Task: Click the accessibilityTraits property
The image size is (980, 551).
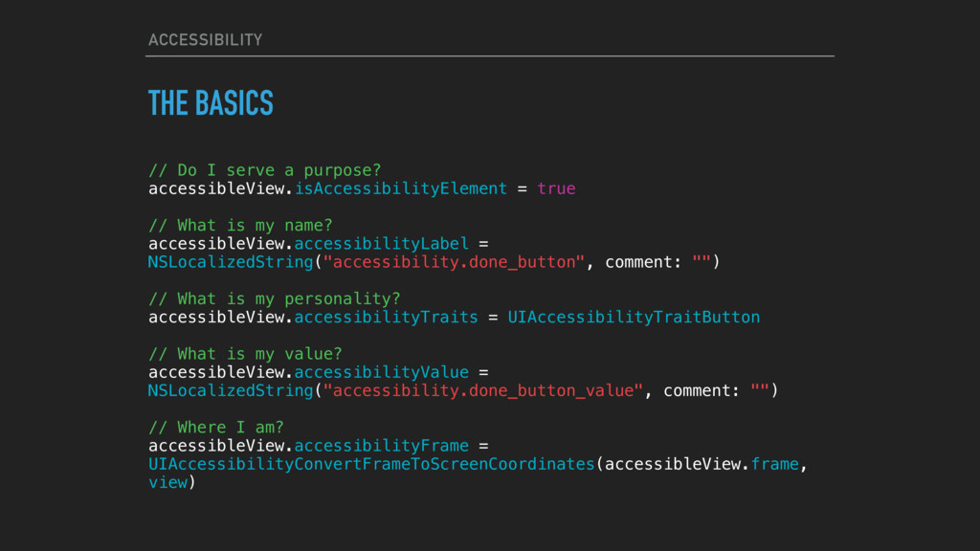Action: pyautogui.click(x=387, y=318)
